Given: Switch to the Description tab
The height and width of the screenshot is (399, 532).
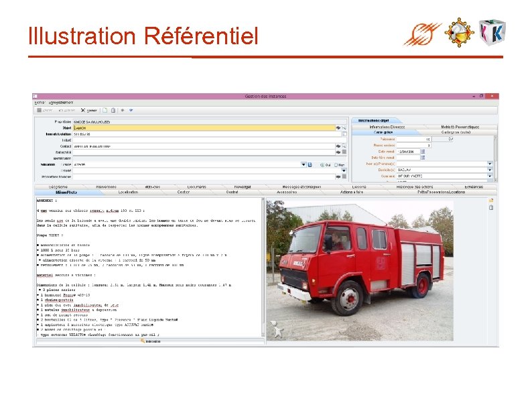Looking at the screenshot, I should pos(58,187).
